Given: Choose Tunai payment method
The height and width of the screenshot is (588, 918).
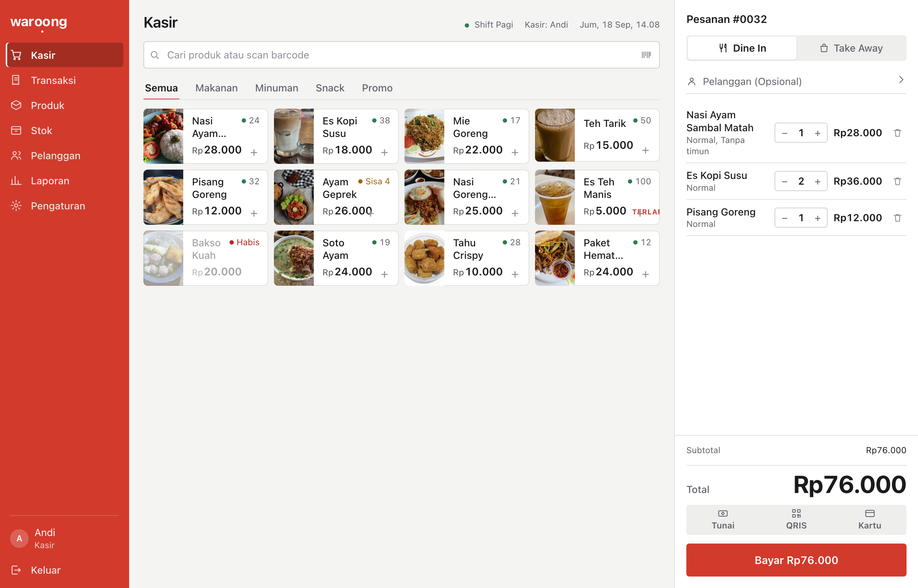Looking at the screenshot, I should pos(723,519).
